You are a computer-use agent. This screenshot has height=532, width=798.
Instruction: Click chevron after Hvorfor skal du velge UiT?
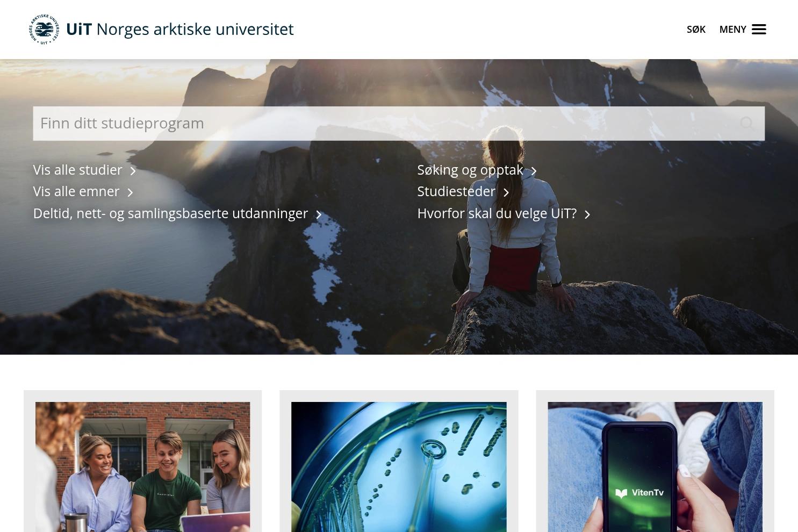point(587,214)
